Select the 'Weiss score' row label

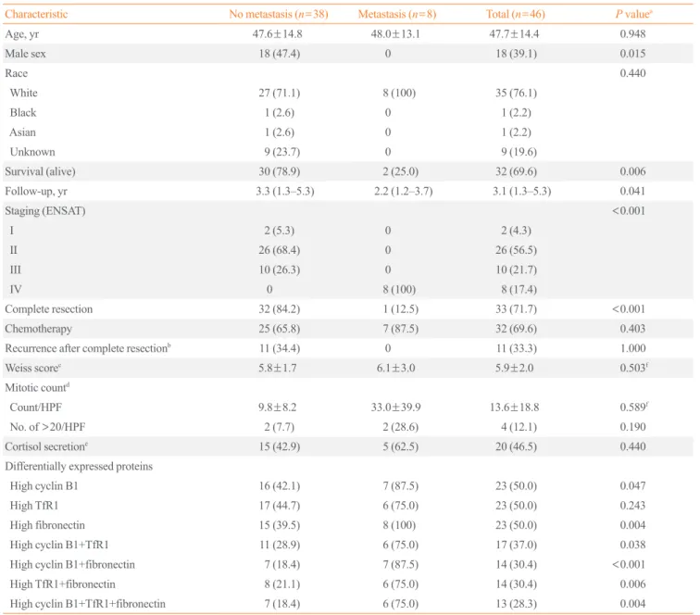[32, 368]
